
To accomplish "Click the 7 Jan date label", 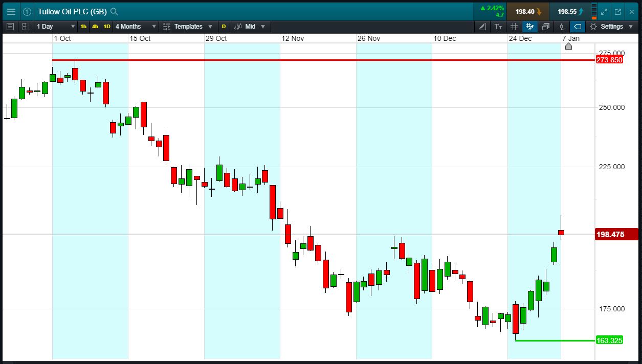I will (x=571, y=38).
